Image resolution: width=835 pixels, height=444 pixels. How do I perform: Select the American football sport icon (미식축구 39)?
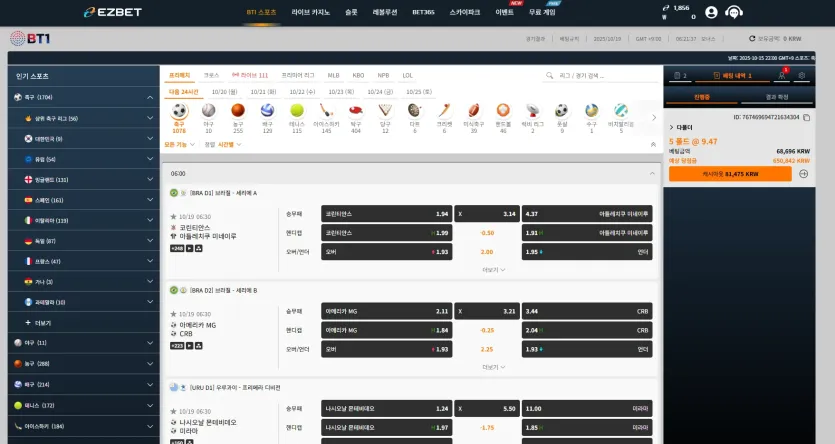[473, 110]
